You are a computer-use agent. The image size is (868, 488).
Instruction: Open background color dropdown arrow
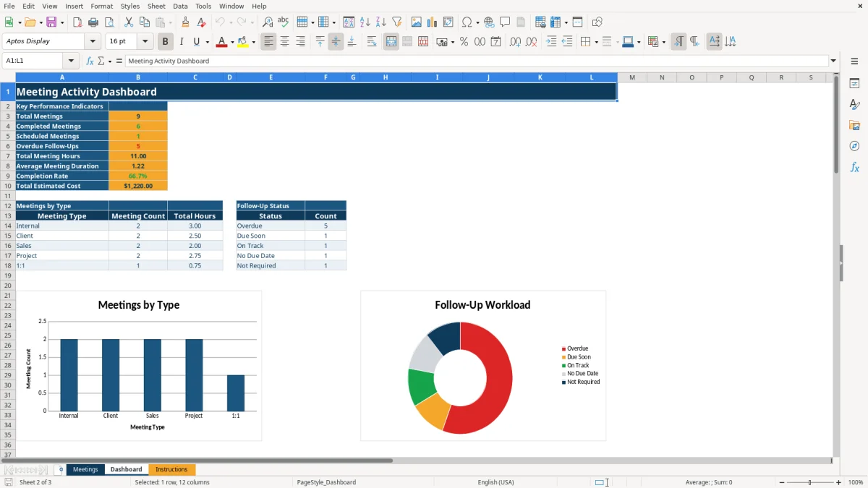point(255,42)
